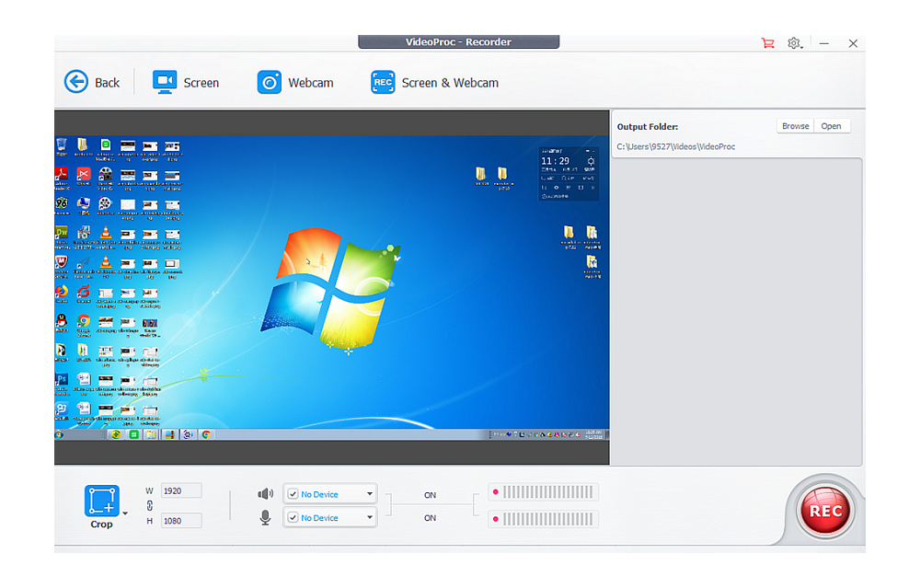
Task: Open the output folder
Action: click(831, 126)
